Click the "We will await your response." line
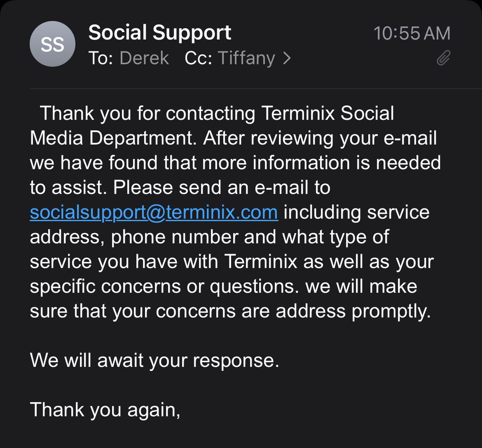 point(154,360)
